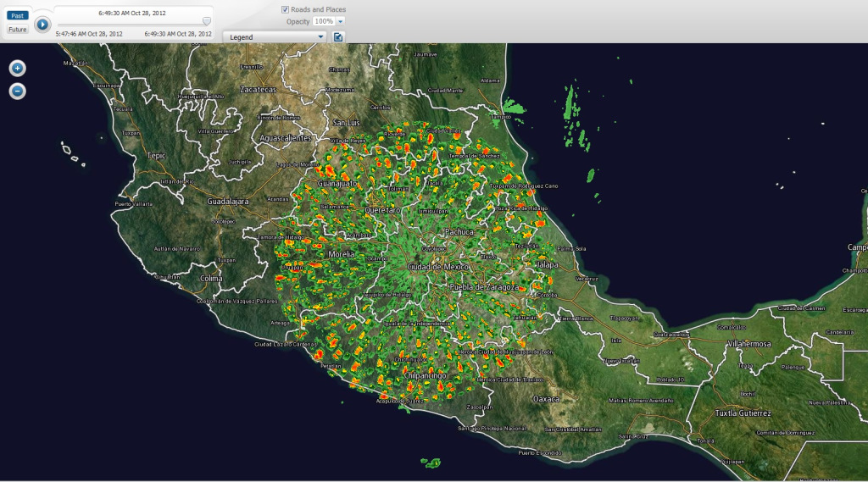Click the Opacity percentage value field
Viewport: 868px width, 482px height.
click(324, 21)
